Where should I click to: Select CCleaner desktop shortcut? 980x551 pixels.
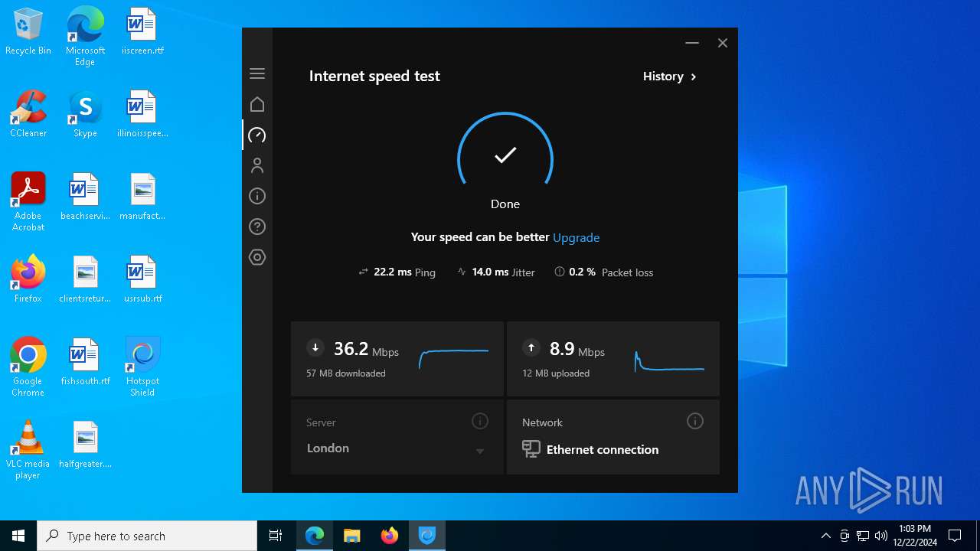[x=28, y=114]
